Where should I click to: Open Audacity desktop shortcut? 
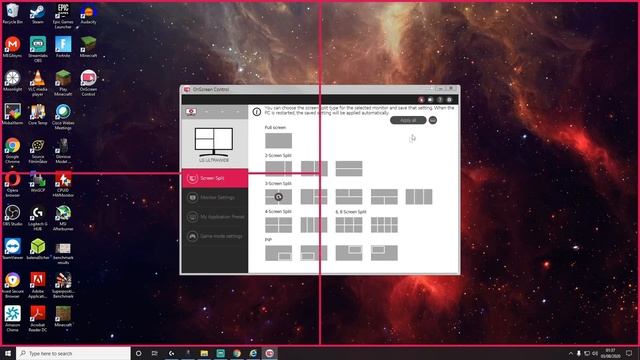88,14
